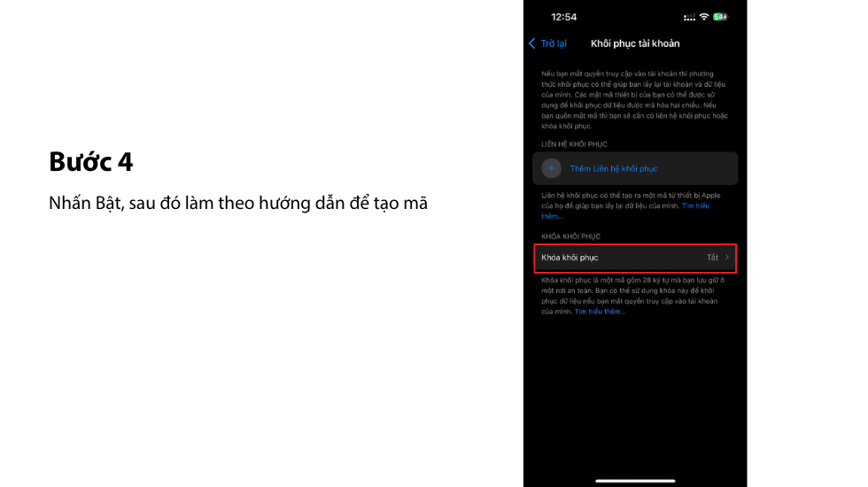Viewport: 868px width, 487px height.
Task: Tap the "Tắt" status value
Action: point(712,258)
